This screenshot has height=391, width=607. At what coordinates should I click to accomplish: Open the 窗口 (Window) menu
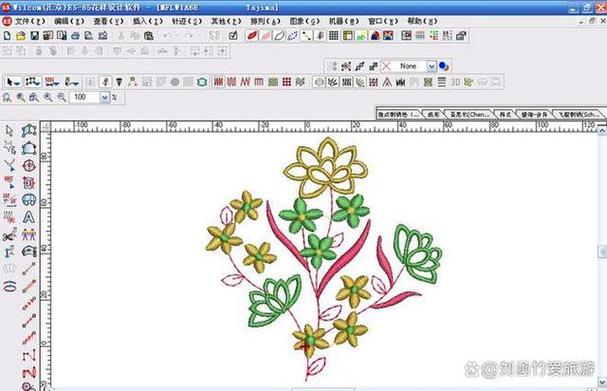(x=383, y=21)
